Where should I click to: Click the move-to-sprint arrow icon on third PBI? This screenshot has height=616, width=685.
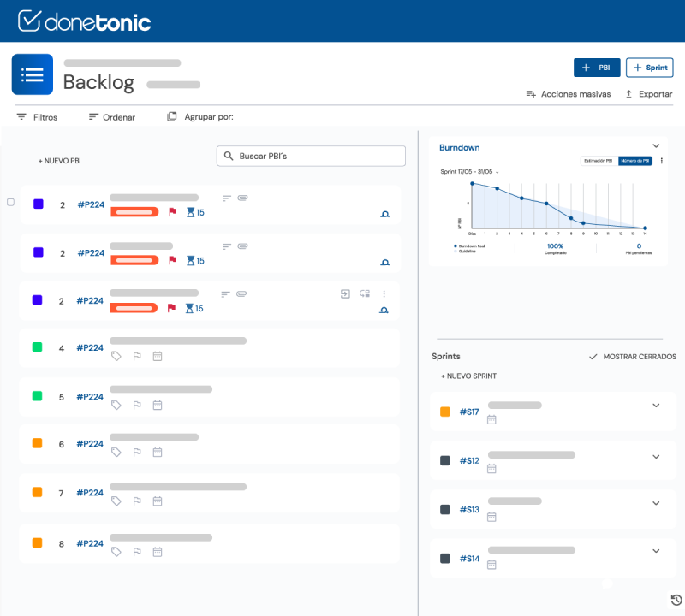[345, 293]
